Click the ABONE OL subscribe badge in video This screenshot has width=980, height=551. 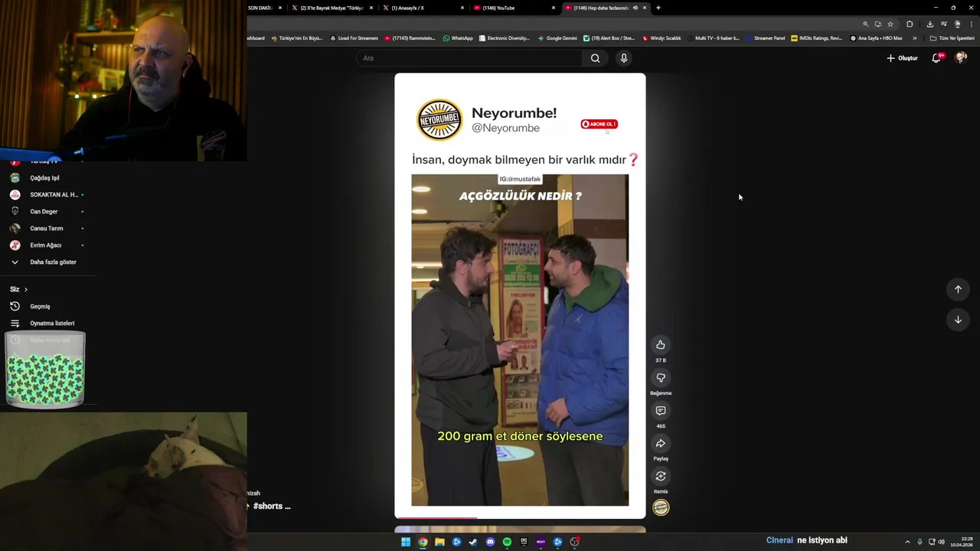(599, 124)
